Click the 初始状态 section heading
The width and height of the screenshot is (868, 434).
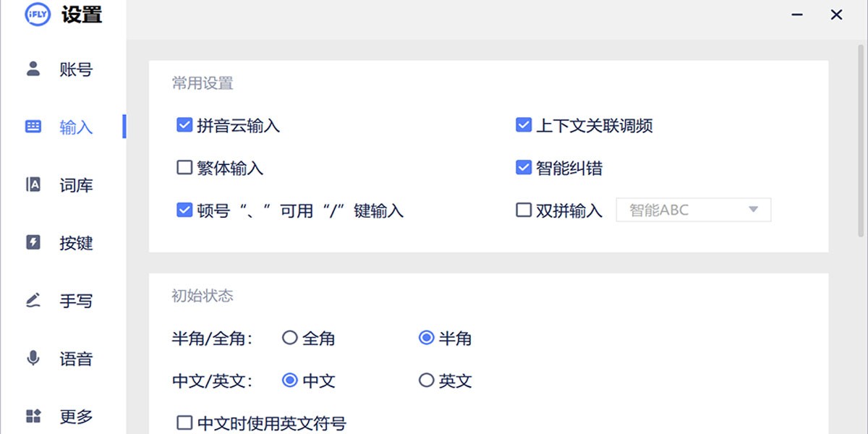203,296
